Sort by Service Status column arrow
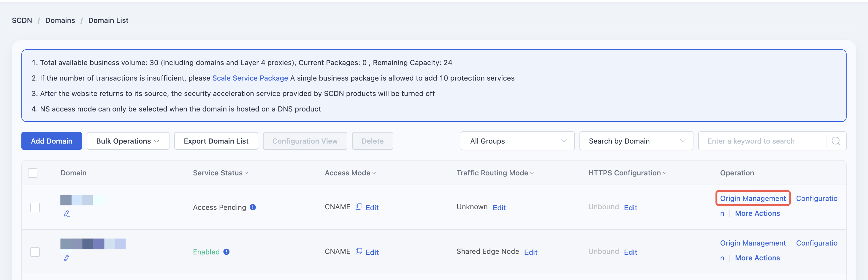868x280 pixels. 246,173
